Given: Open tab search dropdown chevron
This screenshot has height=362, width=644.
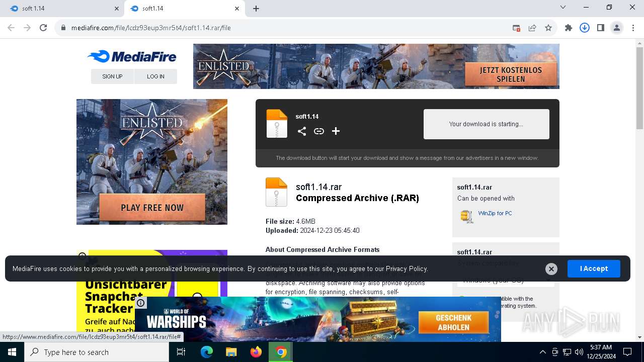Looking at the screenshot, I should [563, 8].
